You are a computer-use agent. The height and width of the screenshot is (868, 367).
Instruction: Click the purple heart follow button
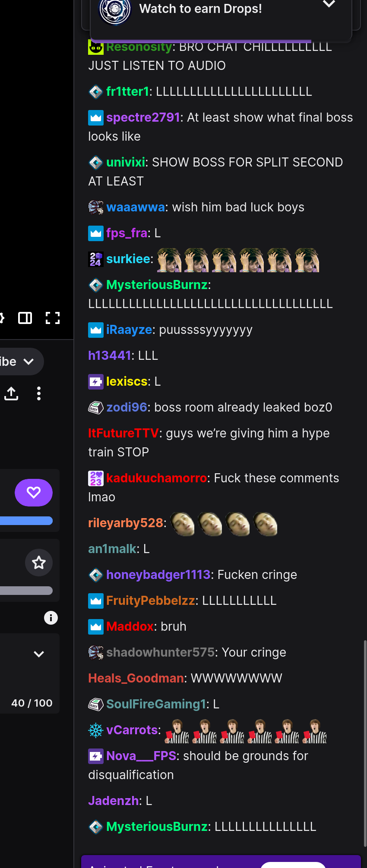click(x=34, y=493)
